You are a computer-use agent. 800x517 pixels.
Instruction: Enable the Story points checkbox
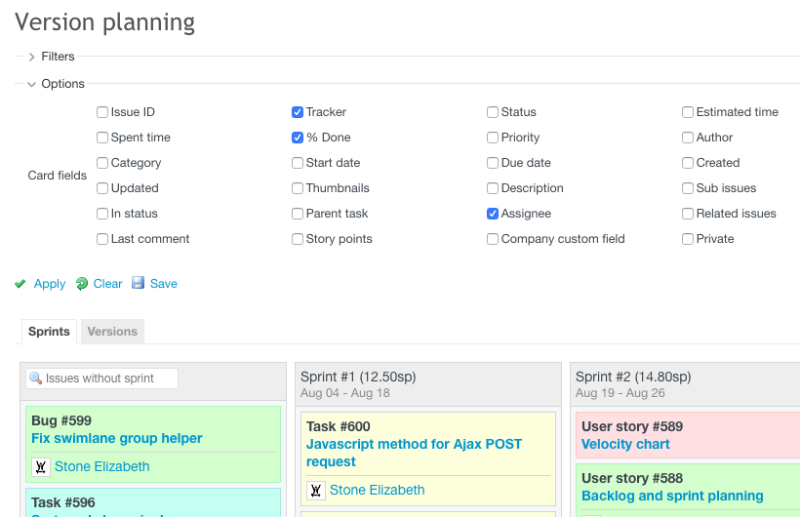[x=297, y=239]
